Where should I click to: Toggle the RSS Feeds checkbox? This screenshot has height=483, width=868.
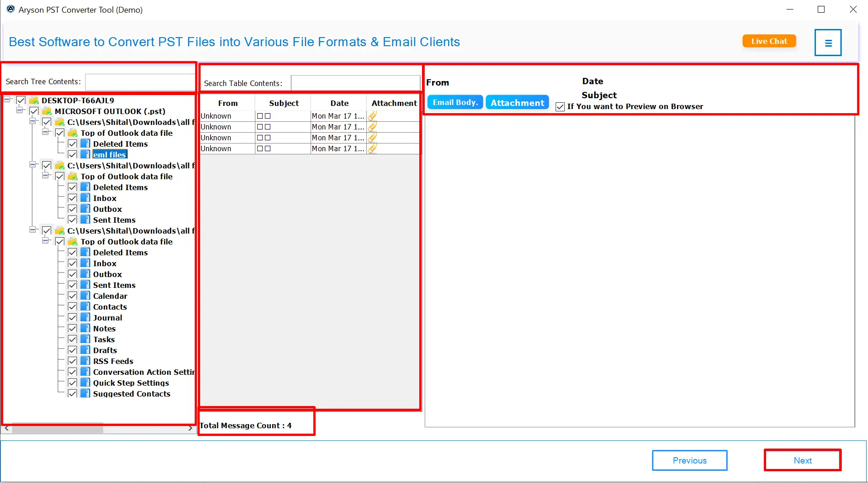point(72,361)
